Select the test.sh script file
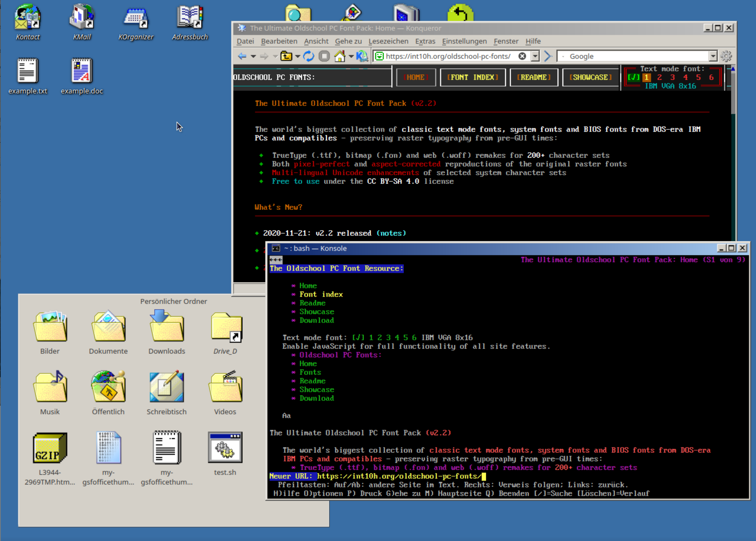The width and height of the screenshot is (756, 541). coord(225,454)
